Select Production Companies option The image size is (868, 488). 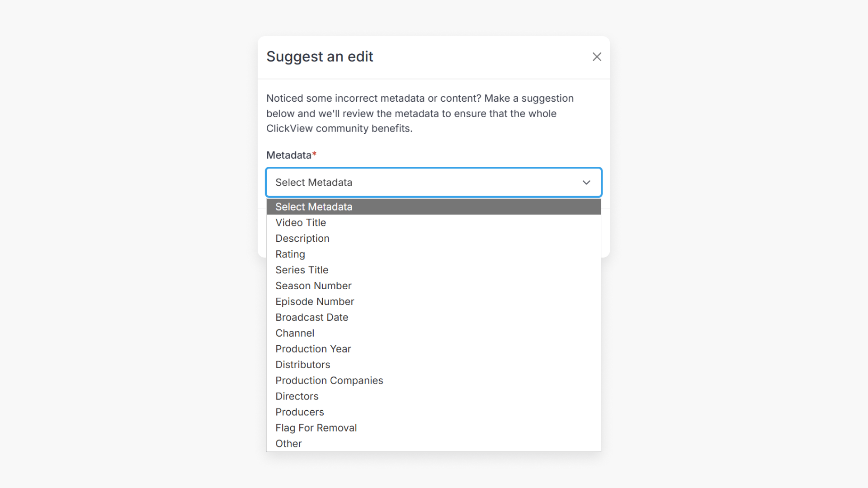tap(329, 380)
